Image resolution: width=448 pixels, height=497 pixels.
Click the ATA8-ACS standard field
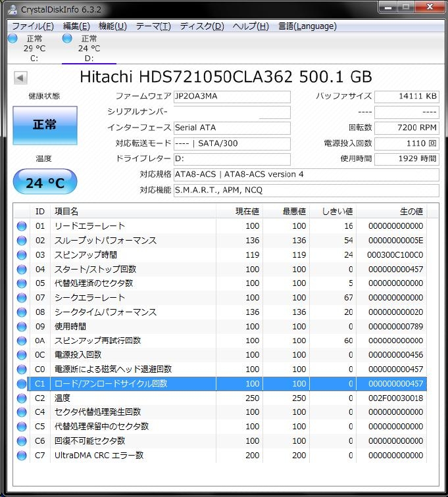point(307,174)
